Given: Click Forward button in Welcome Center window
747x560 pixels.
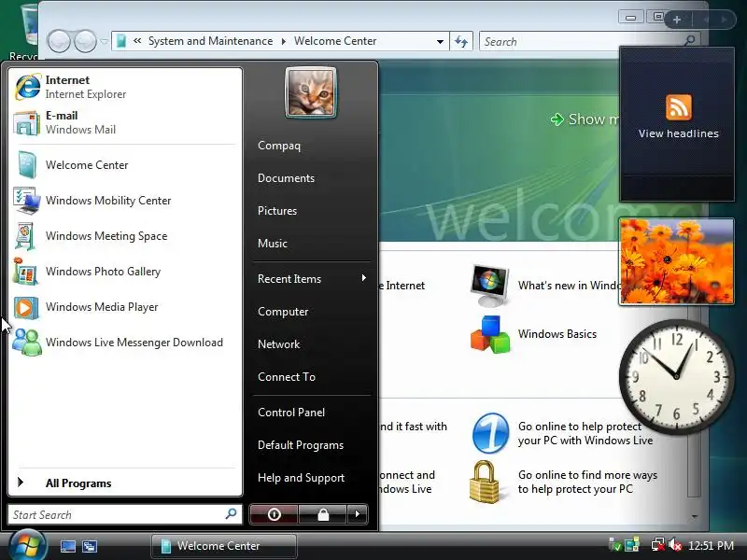Looking at the screenshot, I should (x=86, y=41).
